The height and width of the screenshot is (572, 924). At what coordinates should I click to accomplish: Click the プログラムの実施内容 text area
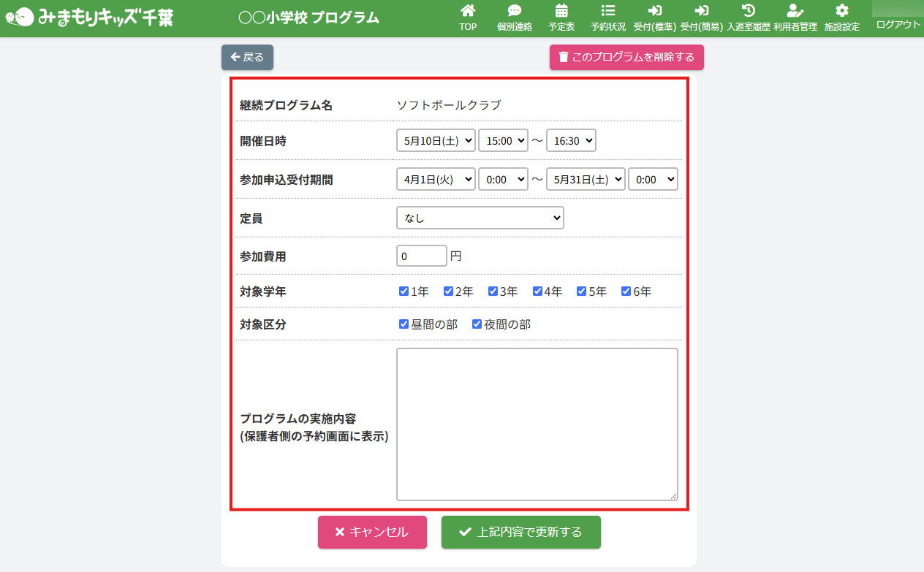click(537, 424)
